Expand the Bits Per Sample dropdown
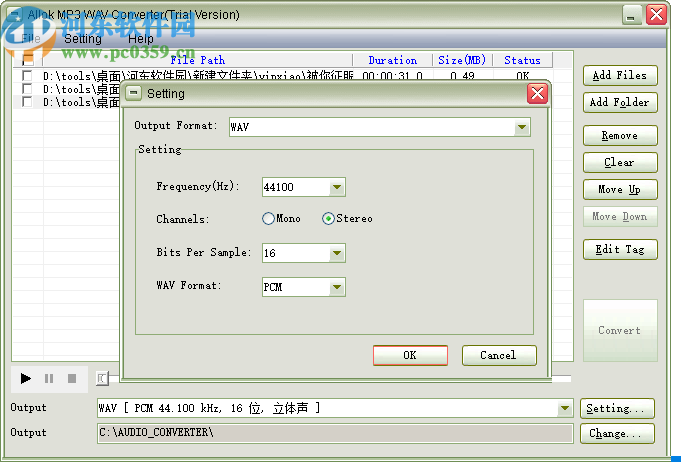Screen dimensions: 681x462 point(337,253)
